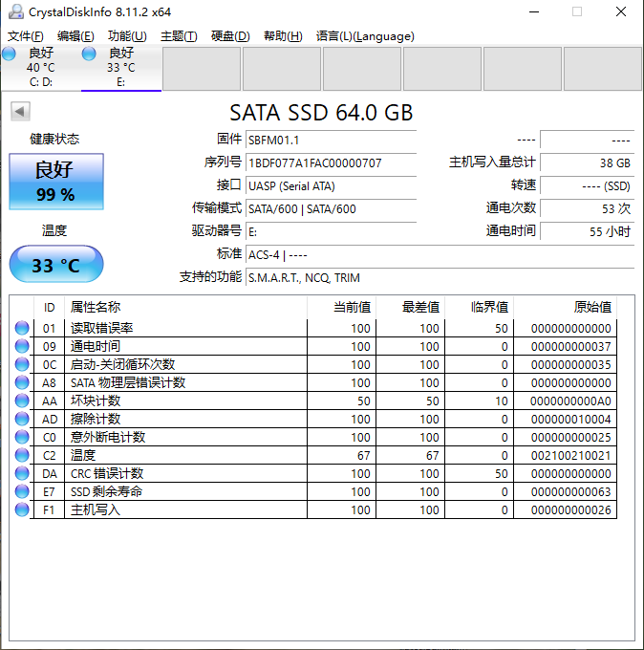The image size is (644, 650).
Task: Click the rotation rate value ---- (SSD)
Action: [588, 186]
